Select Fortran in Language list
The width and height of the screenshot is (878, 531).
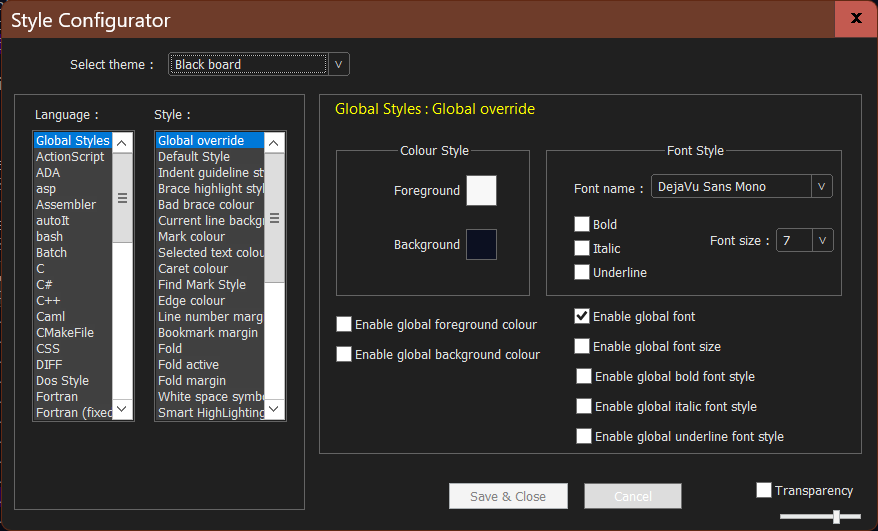pos(73,397)
